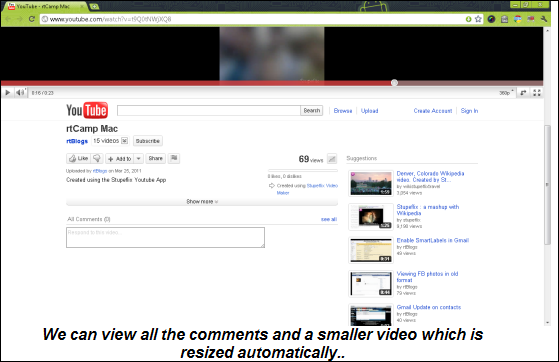Open Gmail Update on contacts thumbnail
Screen dimensions: 559x362
tap(371, 315)
